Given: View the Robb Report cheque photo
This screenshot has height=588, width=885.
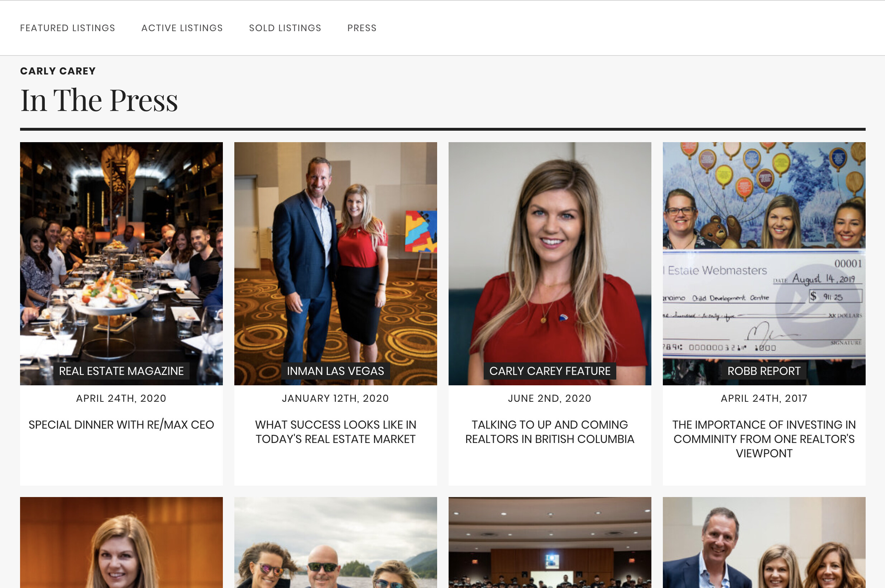Looking at the screenshot, I should click(x=764, y=263).
